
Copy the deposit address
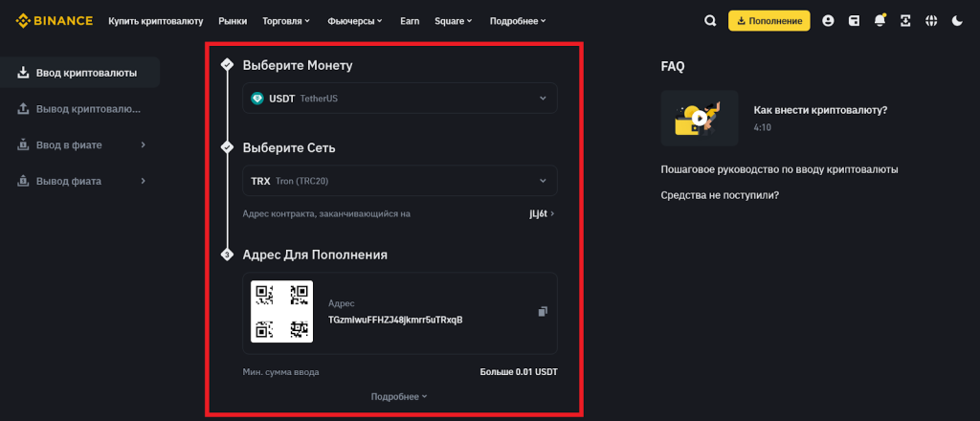(543, 311)
